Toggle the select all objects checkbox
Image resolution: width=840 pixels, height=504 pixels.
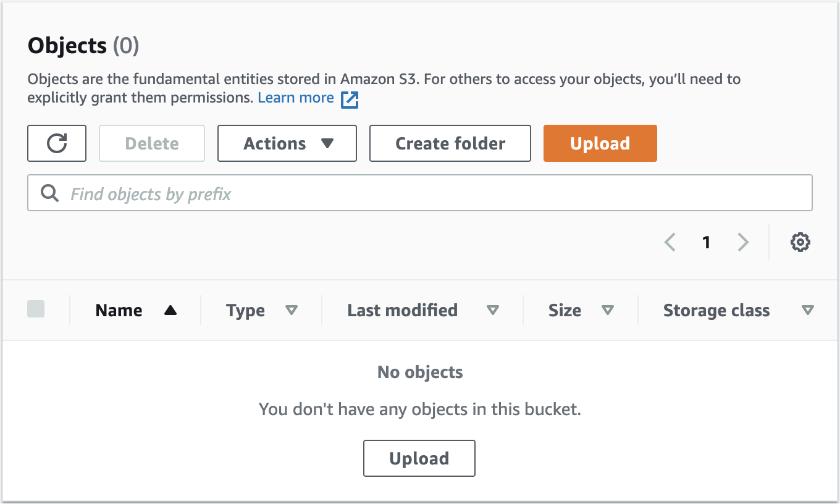coord(36,309)
